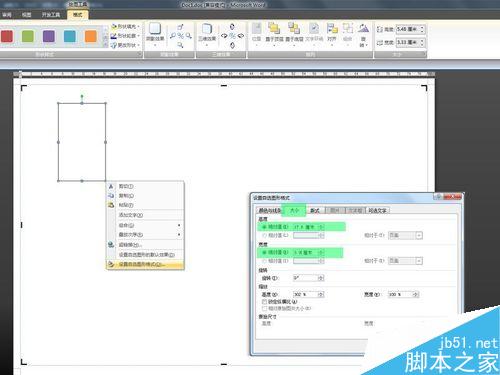Nudge shadow right icon in shadow group
The width and height of the screenshot is (500, 375).
(189, 36)
